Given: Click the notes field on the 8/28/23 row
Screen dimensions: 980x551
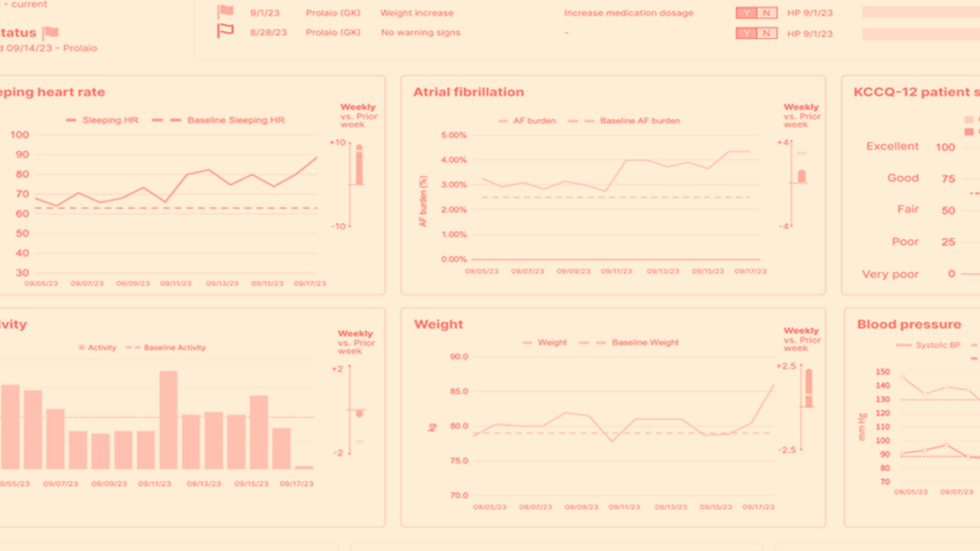Looking at the screenshot, I should click(921, 34).
